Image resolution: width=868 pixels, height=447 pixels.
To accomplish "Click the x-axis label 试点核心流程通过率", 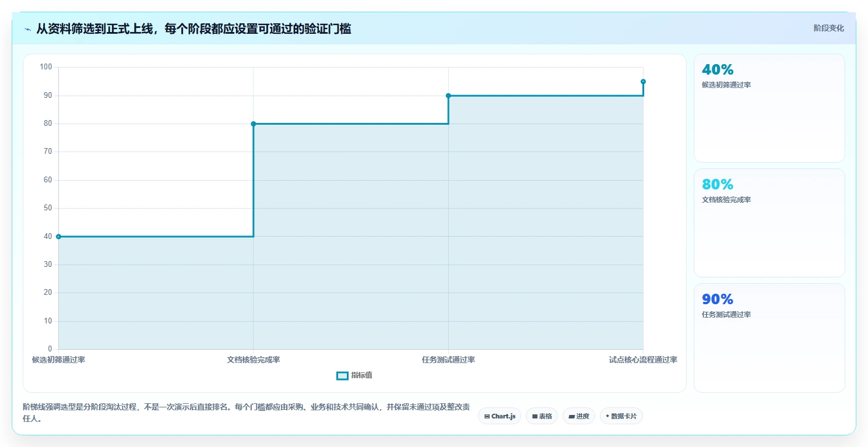I will [x=643, y=360].
